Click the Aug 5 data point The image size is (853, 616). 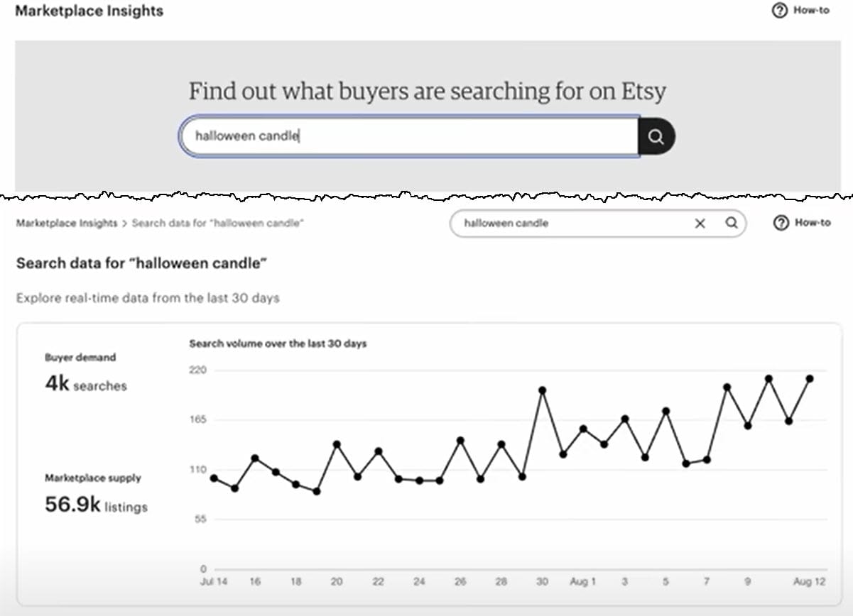665,411
